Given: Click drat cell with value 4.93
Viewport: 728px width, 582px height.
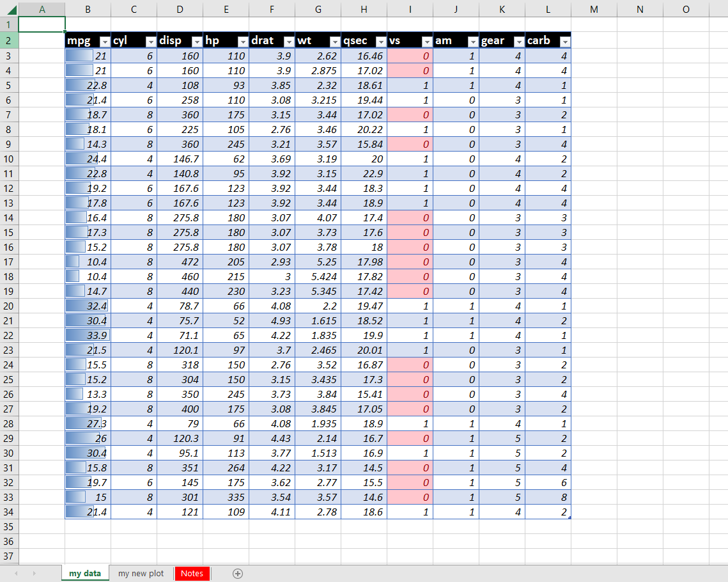Looking at the screenshot, I should 272,320.
